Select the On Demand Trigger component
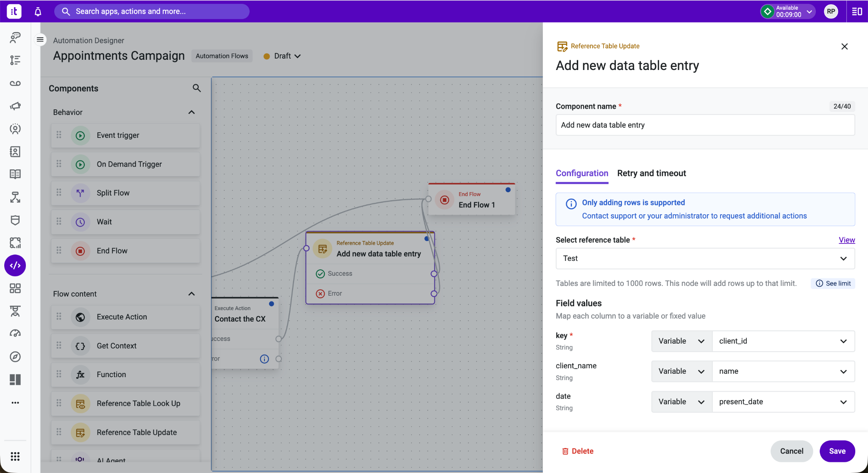868x473 pixels. pos(125,164)
